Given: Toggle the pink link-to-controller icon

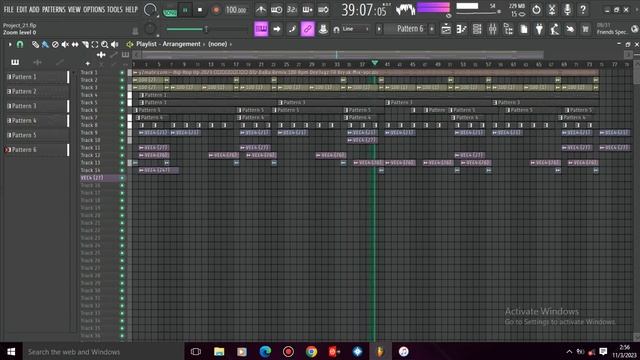Looking at the screenshot, I should click(x=307, y=29).
